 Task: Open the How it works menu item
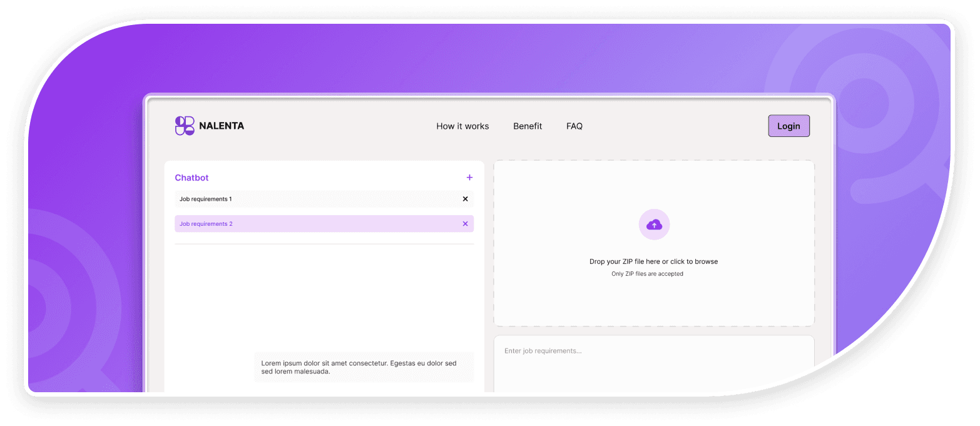pos(462,126)
